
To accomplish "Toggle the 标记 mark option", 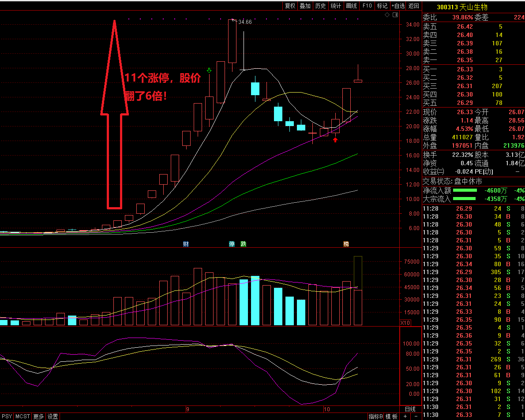I will point(382,6).
